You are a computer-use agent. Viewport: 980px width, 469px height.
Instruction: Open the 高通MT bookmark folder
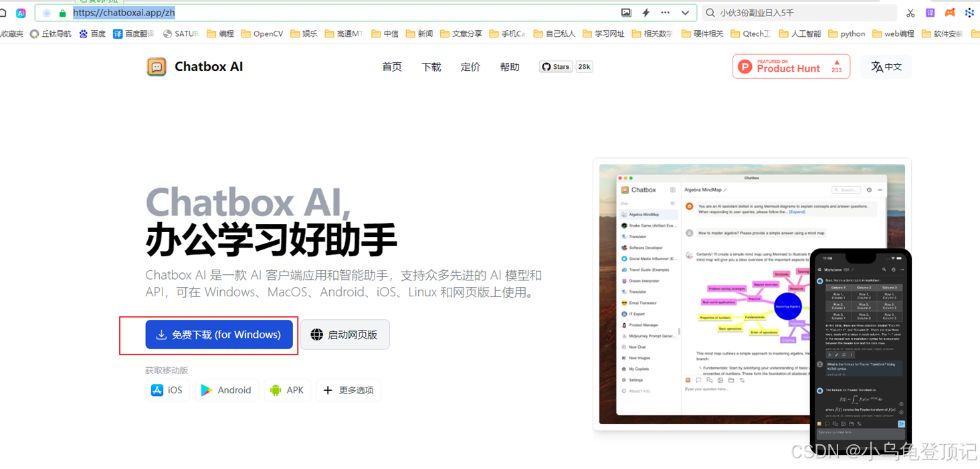[344, 33]
